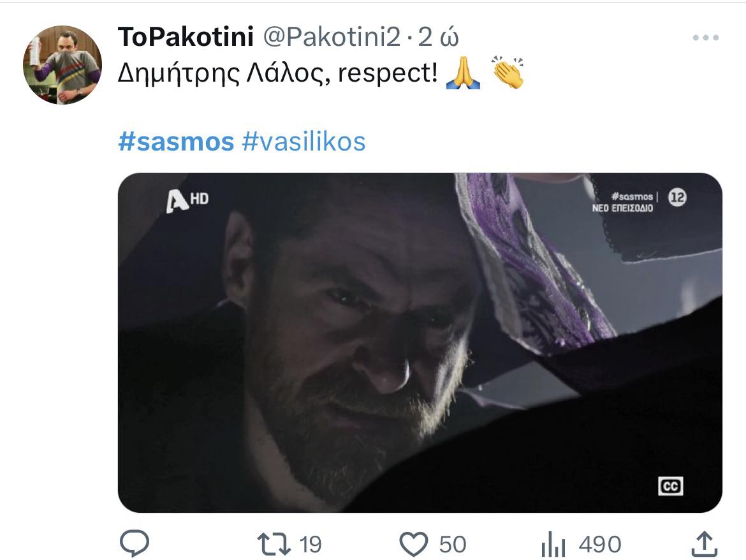
Task: Open the #vasilikos hashtag link
Action: [x=304, y=141]
